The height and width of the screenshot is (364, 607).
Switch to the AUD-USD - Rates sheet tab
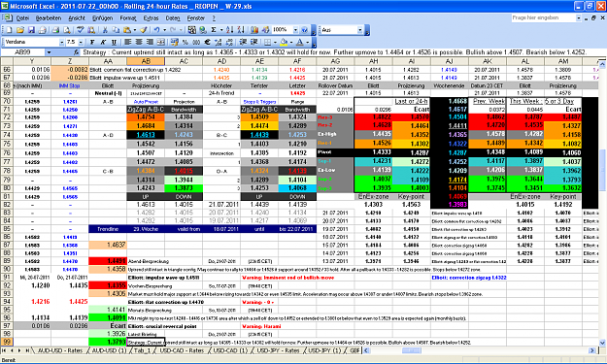point(60,350)
